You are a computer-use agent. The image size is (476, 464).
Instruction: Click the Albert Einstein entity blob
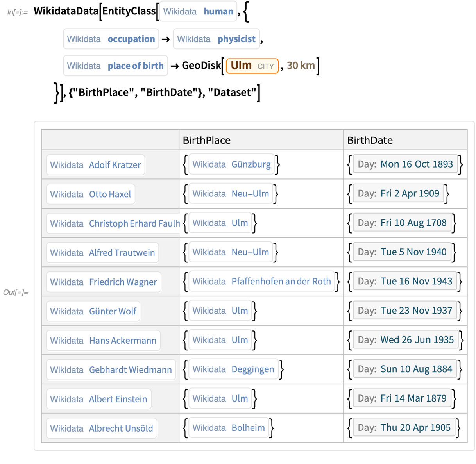coord(98,399)
